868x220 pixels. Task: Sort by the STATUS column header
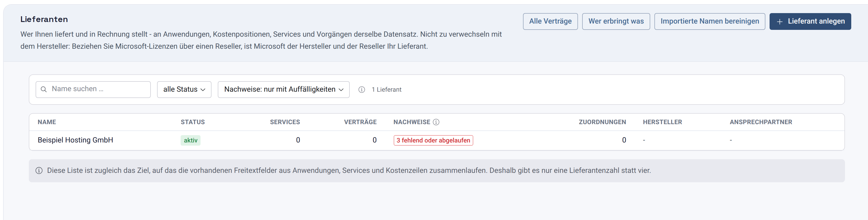[192, 122]
